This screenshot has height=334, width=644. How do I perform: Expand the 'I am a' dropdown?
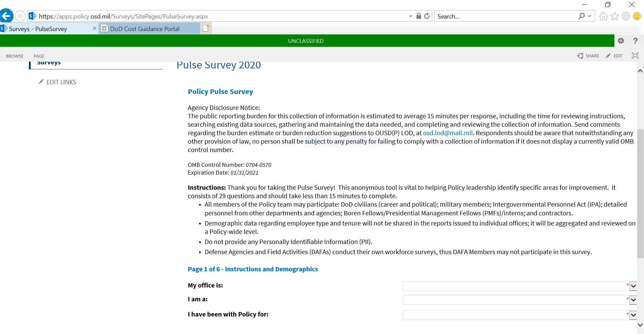(633, 300)
